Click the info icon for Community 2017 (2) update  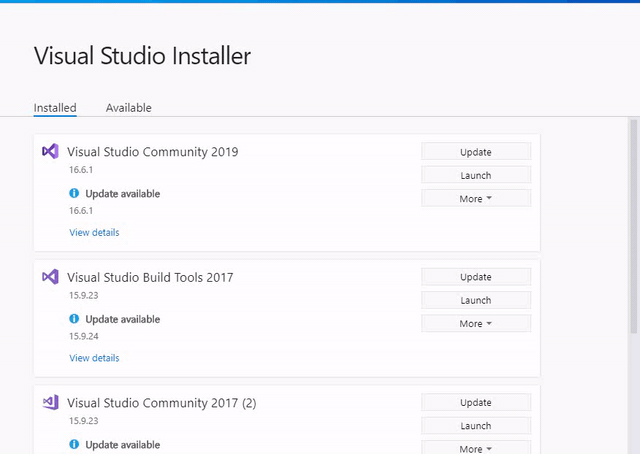74,444
